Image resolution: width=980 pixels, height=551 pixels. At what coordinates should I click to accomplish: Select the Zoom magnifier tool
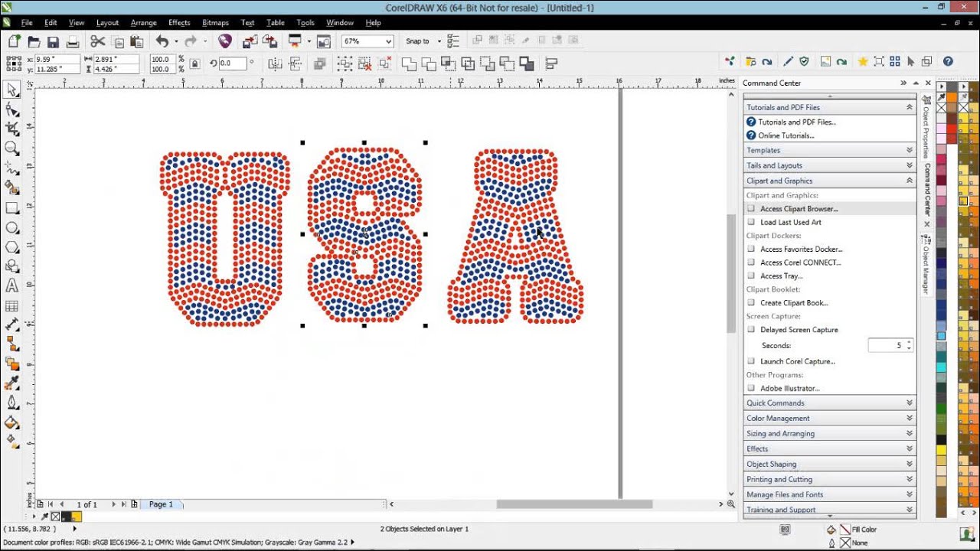click(11, 148)
